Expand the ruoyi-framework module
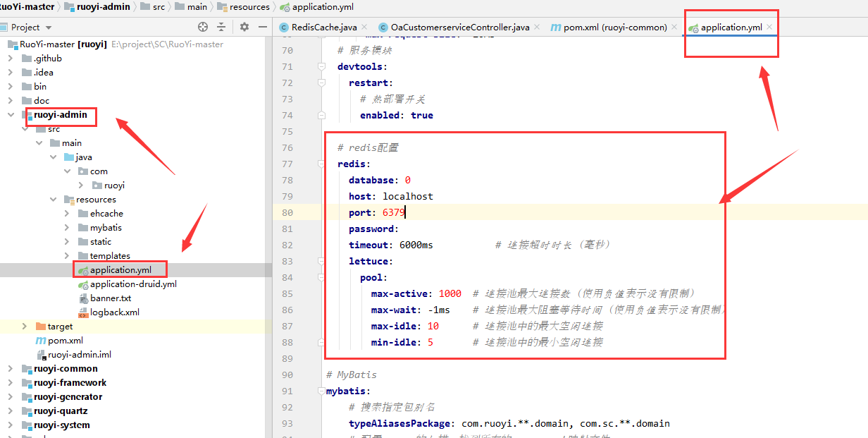868x438 pixels. (x=10, y=382)
